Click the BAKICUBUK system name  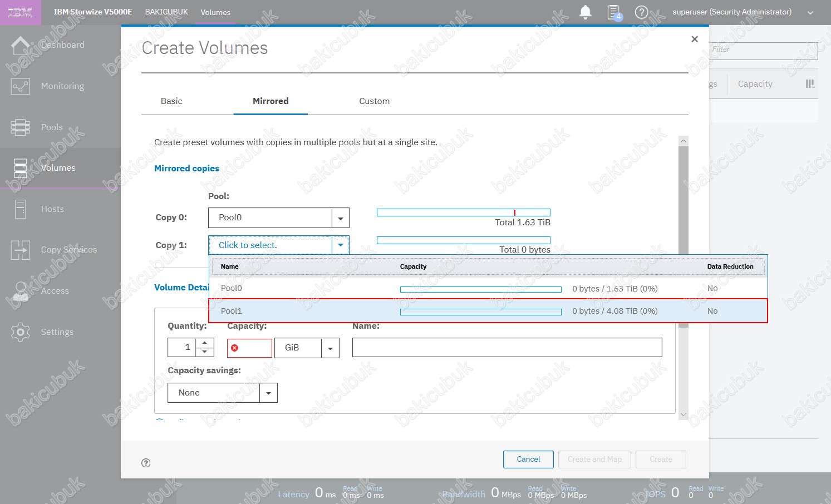tap(166, 12)
